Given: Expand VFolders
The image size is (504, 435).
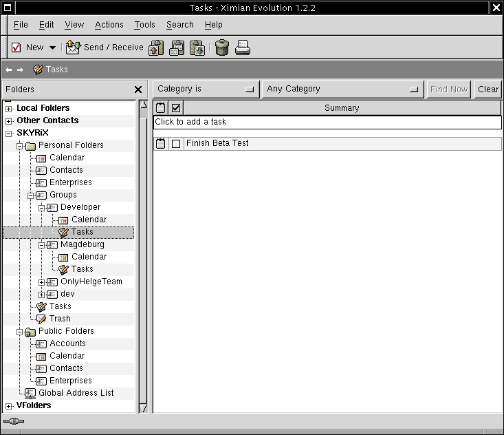Looking at the screenshot, I should (x=9, y=406).
